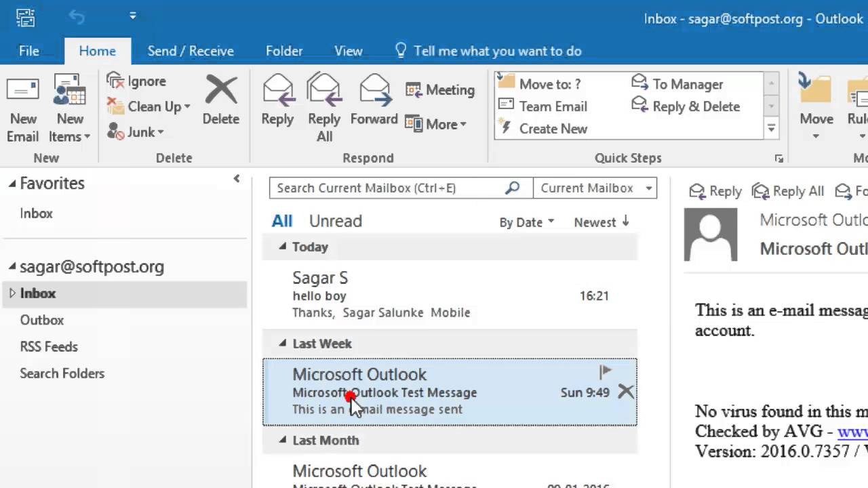Open the By Date sort dropdown
868x488 pixels.
[x=527, y=222]
